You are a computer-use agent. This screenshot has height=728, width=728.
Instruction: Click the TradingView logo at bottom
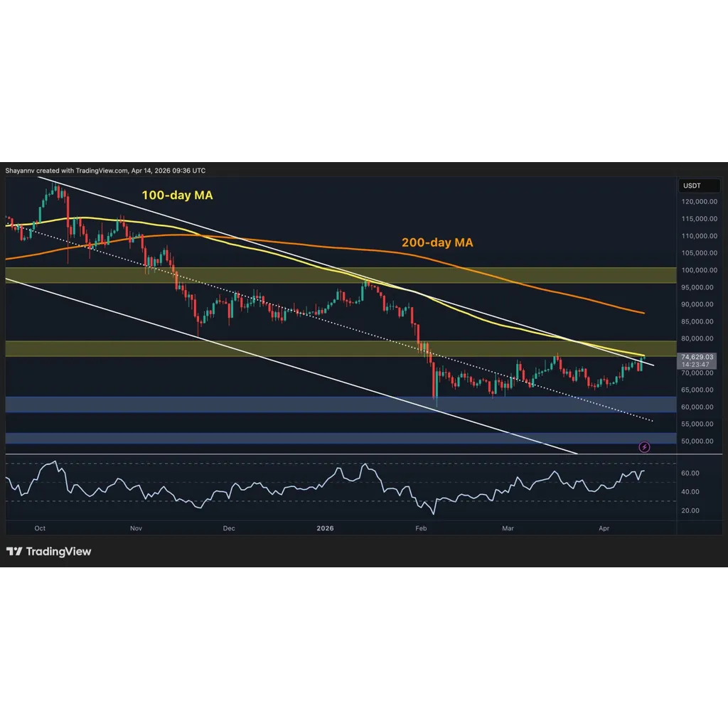[x=49, y=551]
